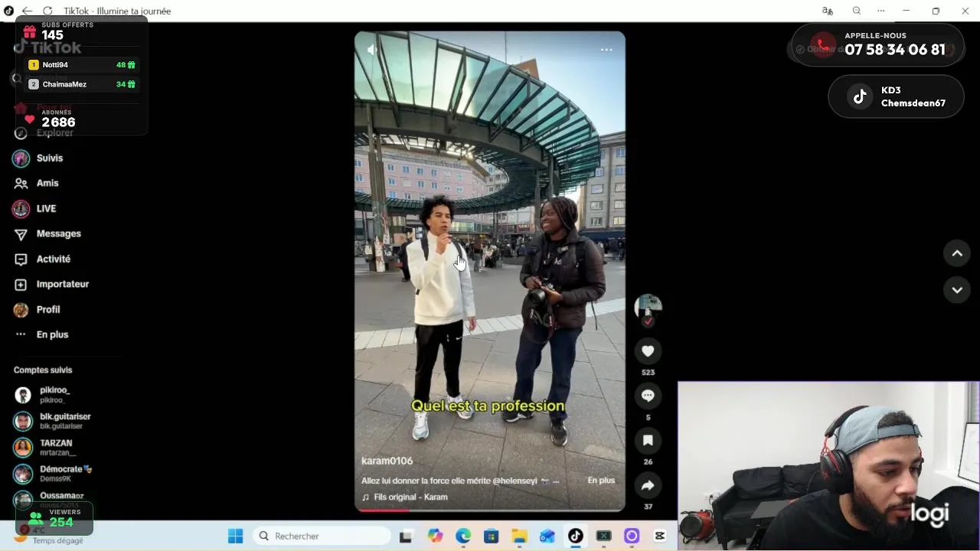
Task: Open followed account blk.guitariser
Action: tap(54, 421)
